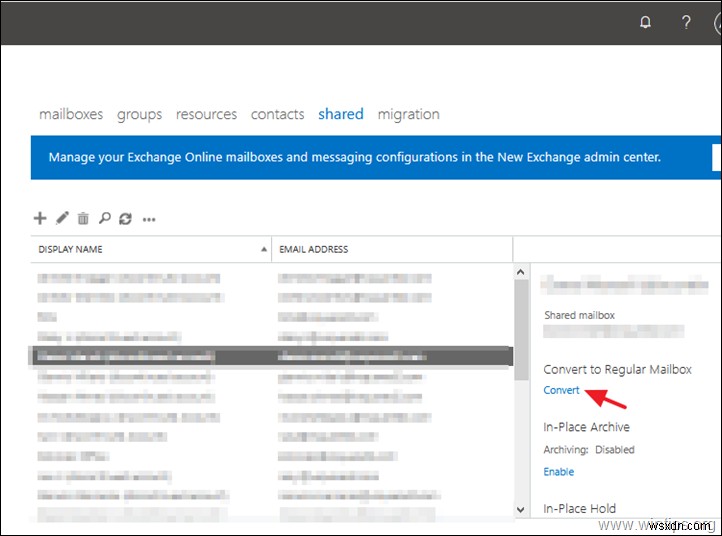Image resolution: width=722 pixels, height=536 pixels.
Task: Select the highlighted mailbox row
Action: (x=271, y=356)
